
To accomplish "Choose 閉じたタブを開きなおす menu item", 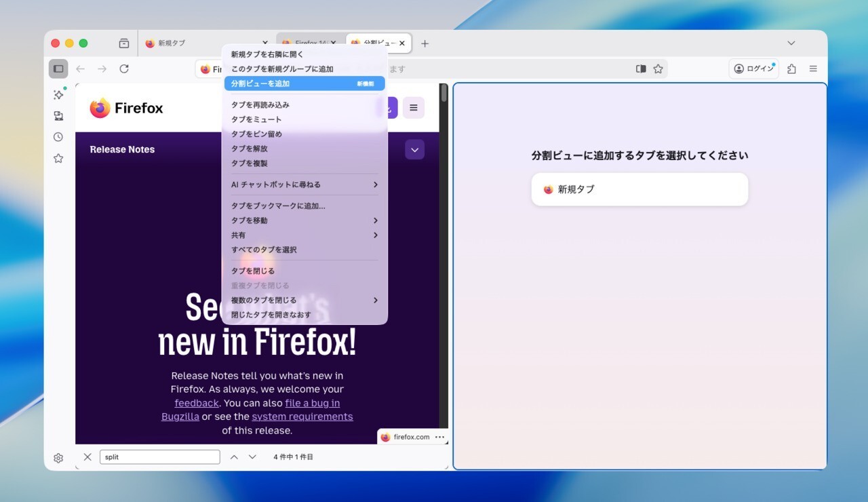I will (304, 315).
